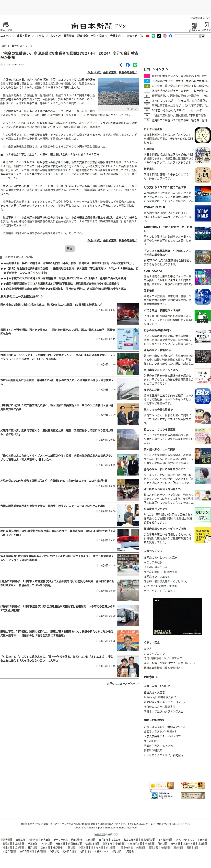Open the 震源はトカラ列島近海 article thumbnail
211x868 pixels.
128,339
